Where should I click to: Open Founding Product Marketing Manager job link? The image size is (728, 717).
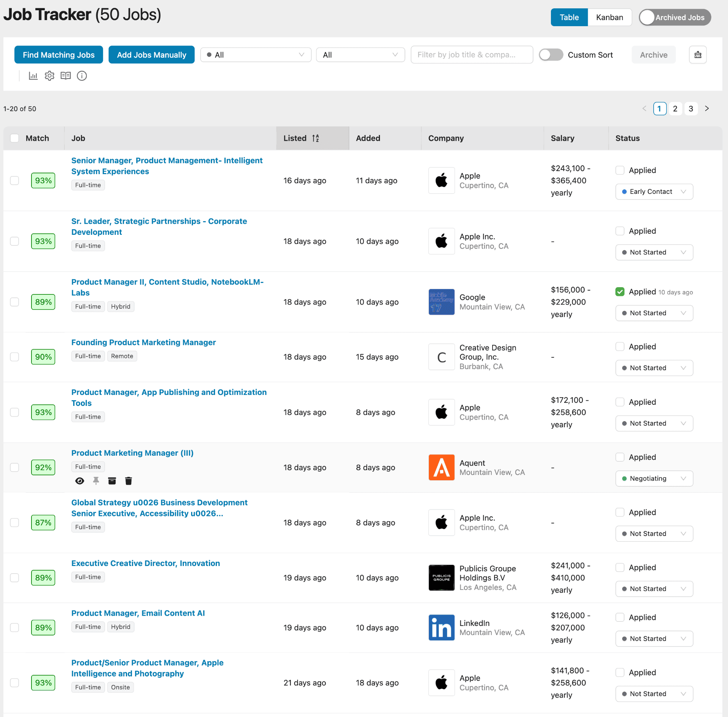point(143,342)
